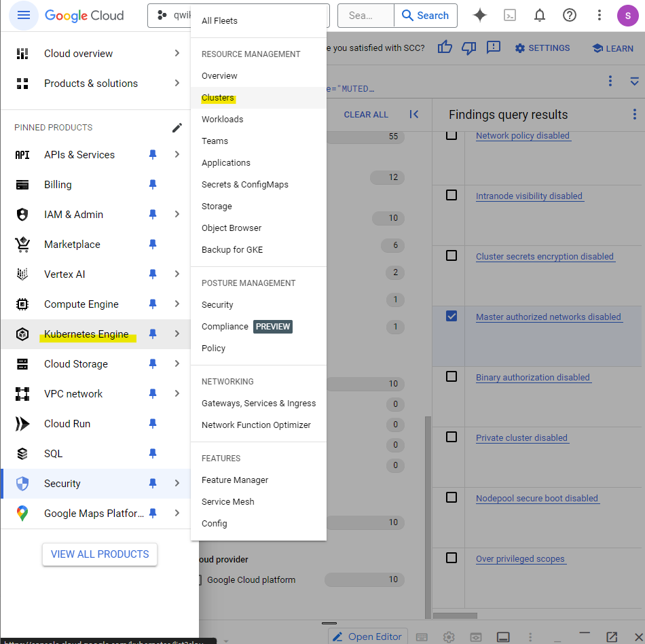Select Clusters in Kubernetes submenu

(x=258, y=98)
